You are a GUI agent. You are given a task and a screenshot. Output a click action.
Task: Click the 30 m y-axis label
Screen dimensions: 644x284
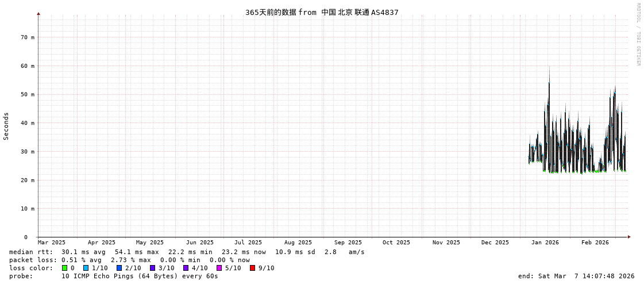click(x=28, y=152)
